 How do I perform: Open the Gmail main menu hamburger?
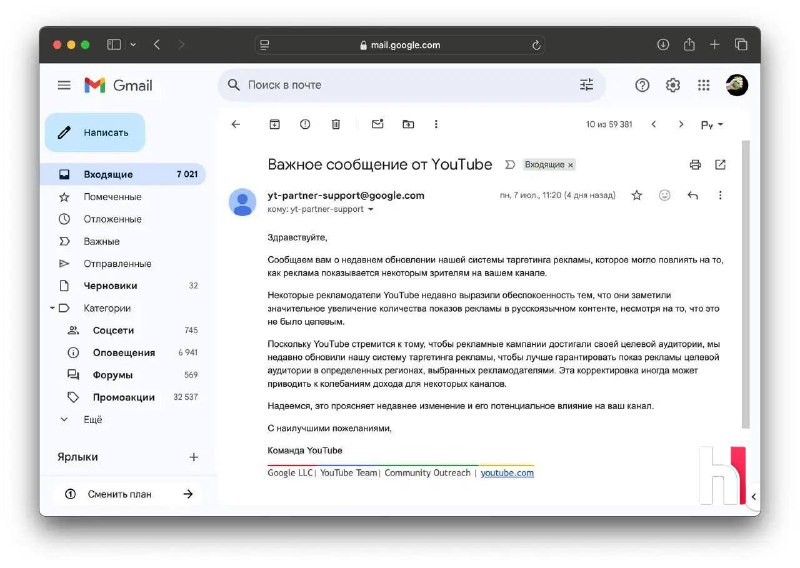pos(64,85)
